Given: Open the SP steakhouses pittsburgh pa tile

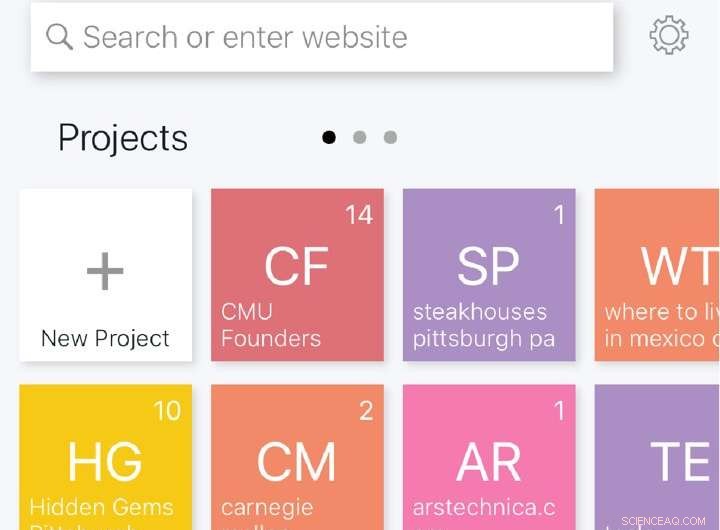Looking at the screenshot, I should [489, 275].
